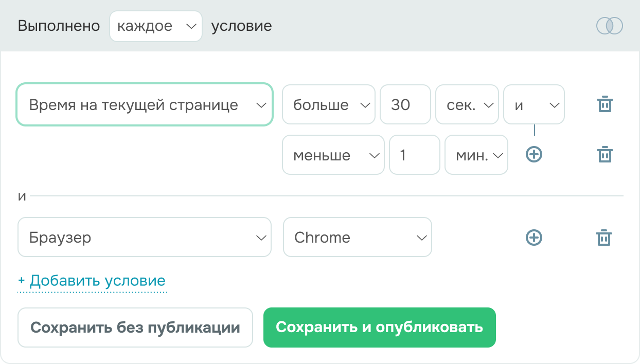Open the 'мин.' unit dropdown
Viewport: 640px width, 364px height.
476,155
